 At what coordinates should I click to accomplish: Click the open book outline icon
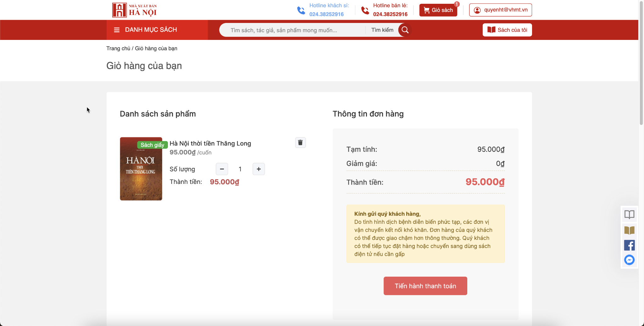tap(629, 215)
